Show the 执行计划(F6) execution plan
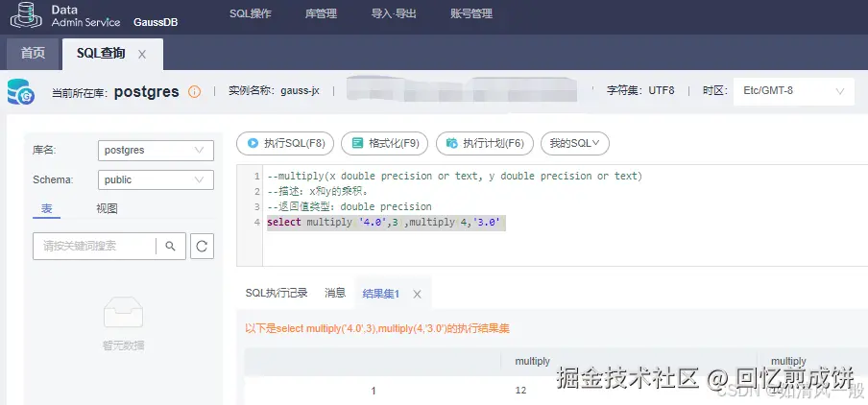Screen dimensions: 868x405 485,143
